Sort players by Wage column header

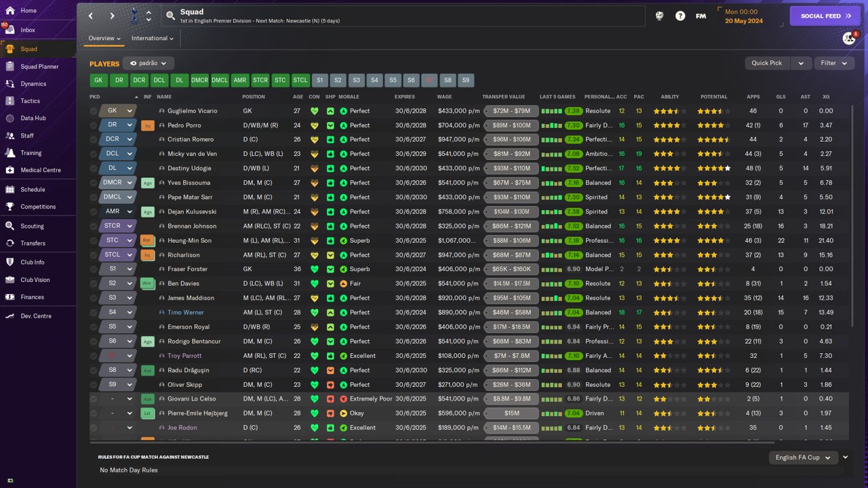pyautogui.click(x=444, y=97)
